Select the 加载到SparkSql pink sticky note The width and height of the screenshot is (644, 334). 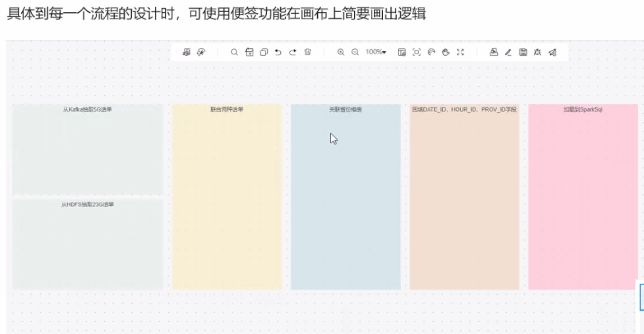[x=582, y=195]
